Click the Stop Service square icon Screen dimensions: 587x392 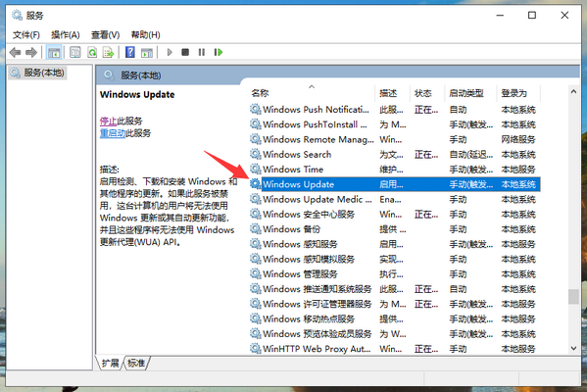[185, 52]
